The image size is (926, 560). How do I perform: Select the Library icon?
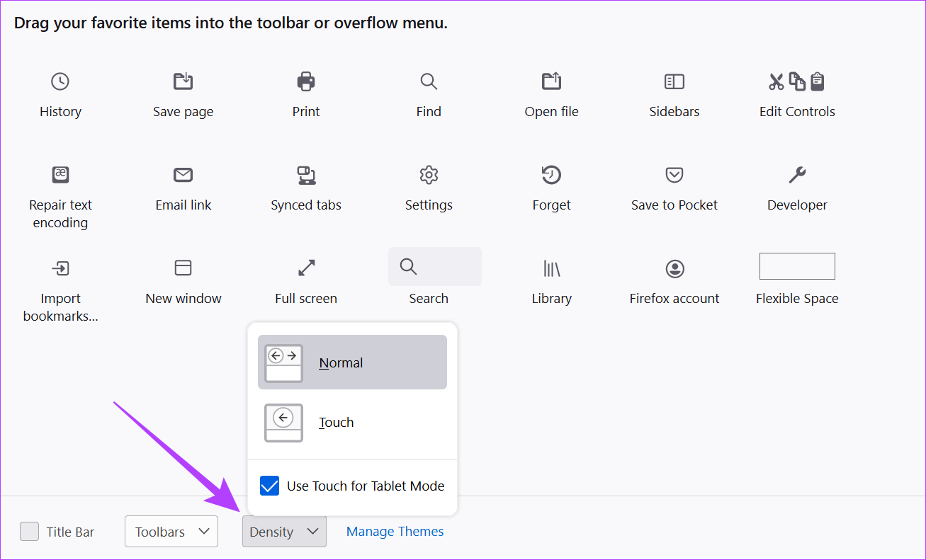(x=551, y=268)
